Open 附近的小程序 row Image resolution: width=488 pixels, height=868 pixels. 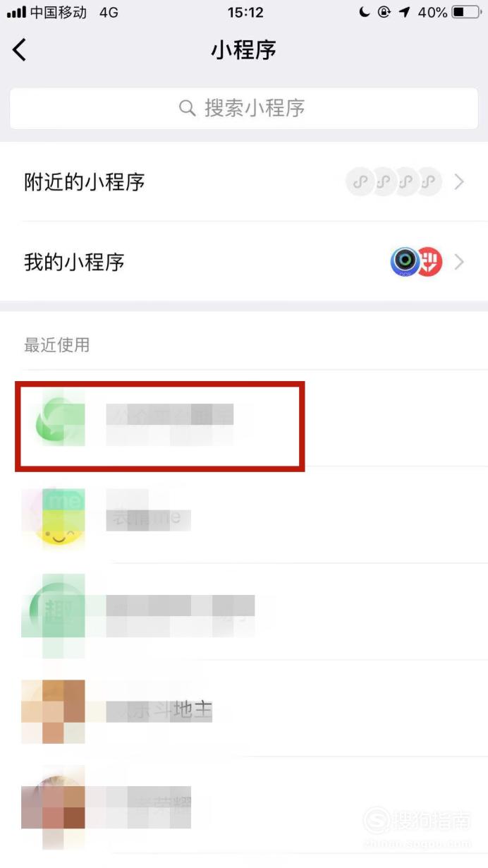click(244, 181)
